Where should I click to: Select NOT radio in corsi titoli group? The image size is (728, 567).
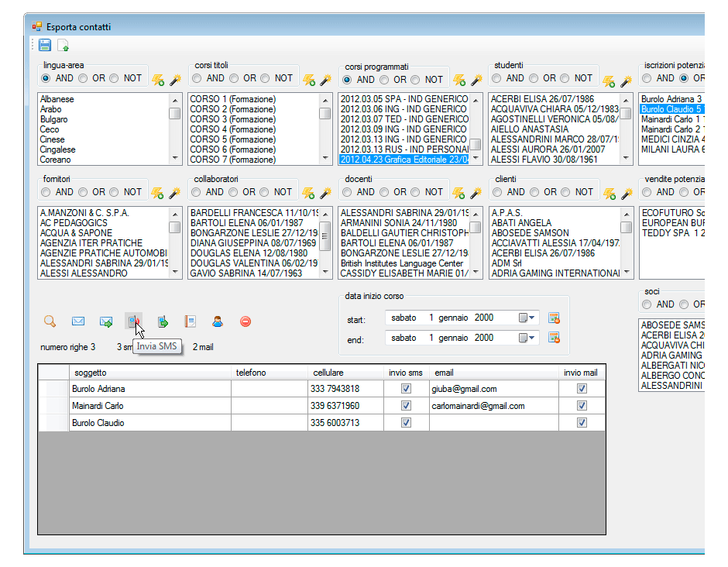(265, 78)
